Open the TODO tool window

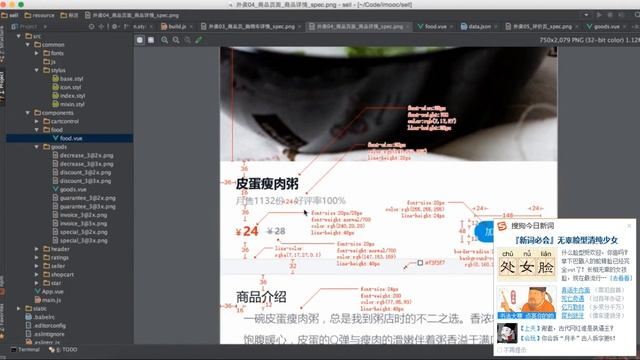[63, 349]
